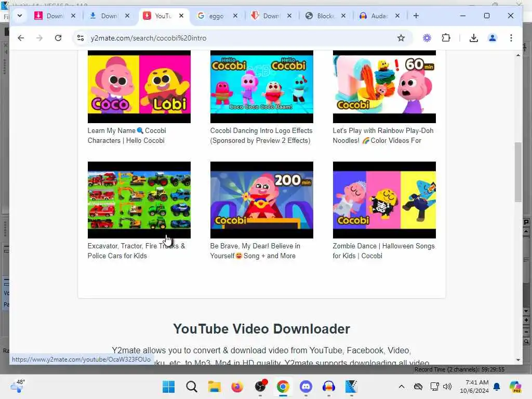Viewport: 532px width, 399px height.
Task: Open the purple gear extension icon
Action: point(427,38)
